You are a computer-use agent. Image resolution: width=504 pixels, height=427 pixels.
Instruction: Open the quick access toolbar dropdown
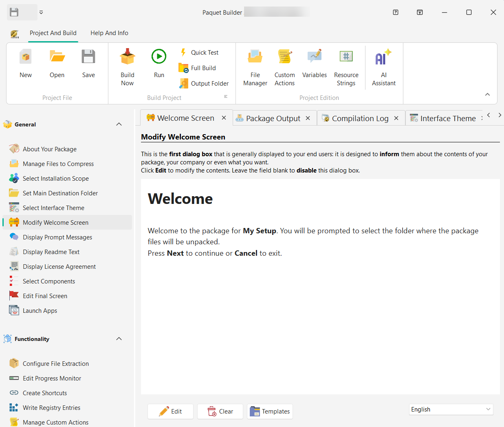[41, 12]
